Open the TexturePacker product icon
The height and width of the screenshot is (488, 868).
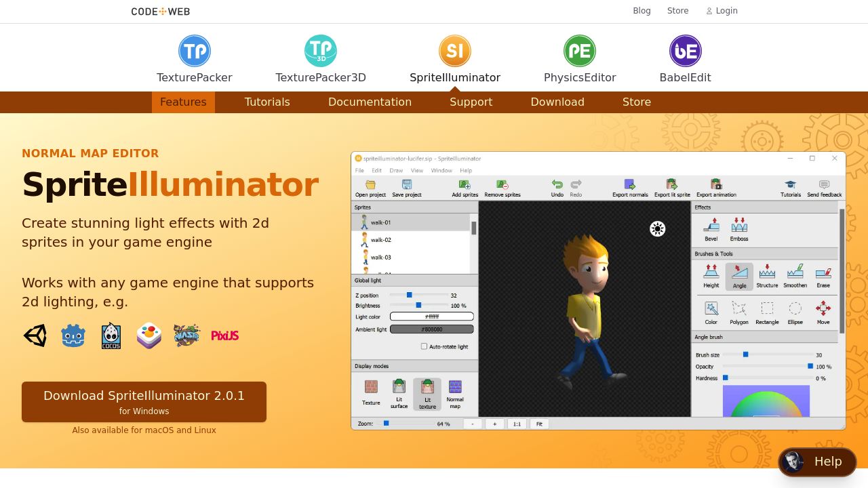[195, 51]
